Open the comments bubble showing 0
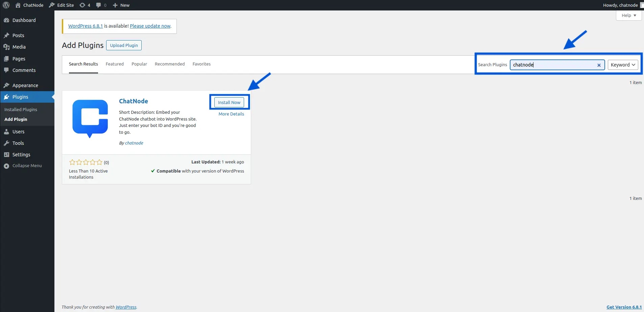Viewport: 644px width, 312px height. point(101,5)
